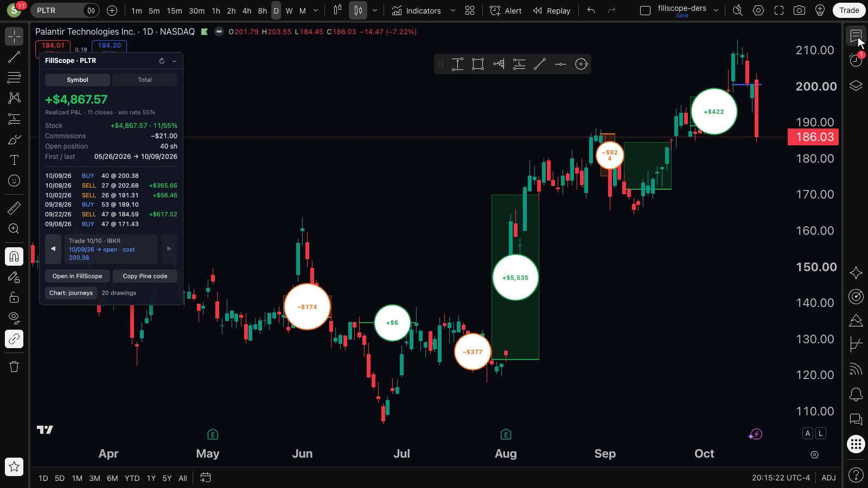868x488 pixels.
Task: Open the layout grid selector
Action: 470,10
